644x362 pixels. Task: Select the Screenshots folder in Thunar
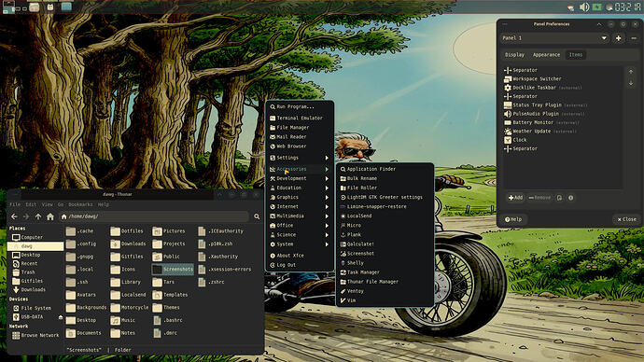coord(173,270)
